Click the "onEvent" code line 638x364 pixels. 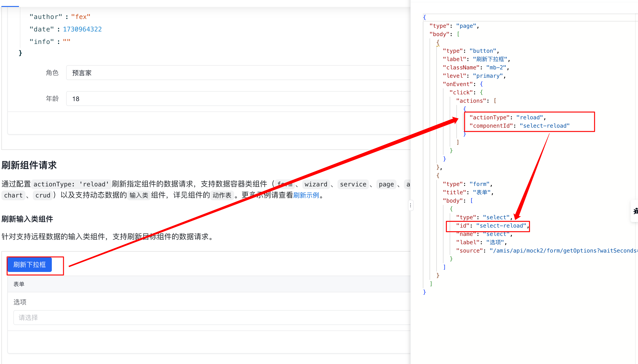click(463, 84)
